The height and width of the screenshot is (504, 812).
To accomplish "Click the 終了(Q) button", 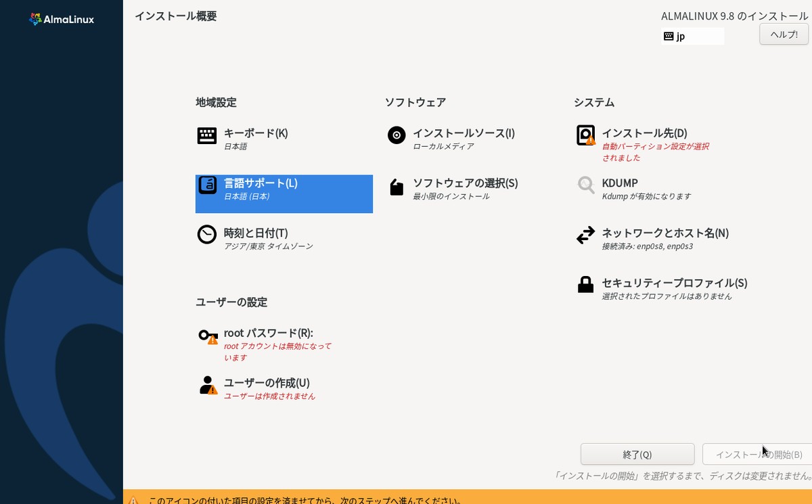I will (x=637, y=454).
